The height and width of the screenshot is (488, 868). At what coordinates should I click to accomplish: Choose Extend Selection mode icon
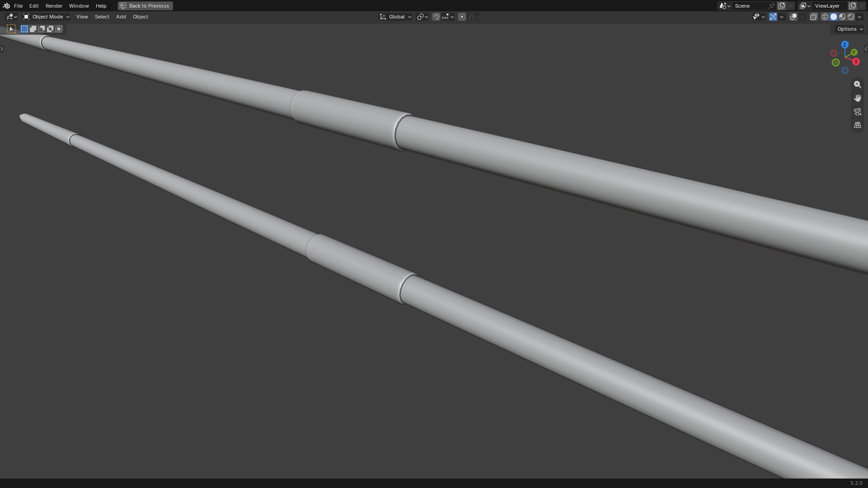tap(33, 29)
